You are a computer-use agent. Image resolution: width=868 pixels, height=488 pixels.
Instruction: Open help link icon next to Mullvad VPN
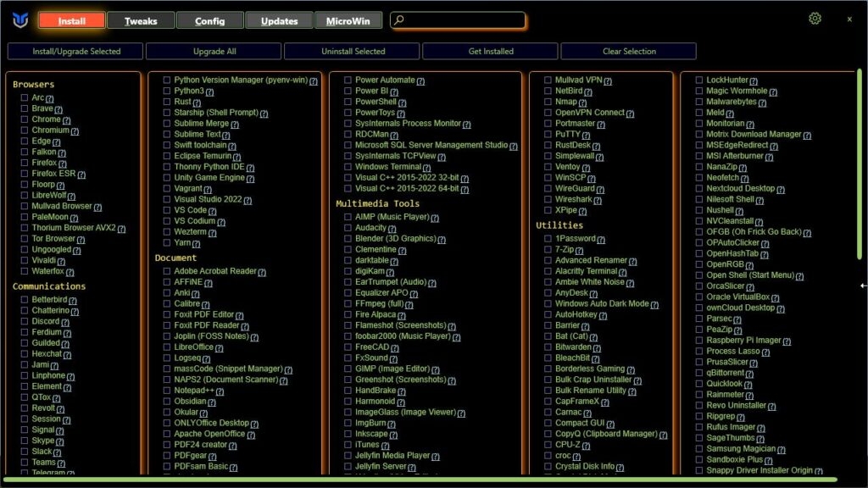coord(608,81)
